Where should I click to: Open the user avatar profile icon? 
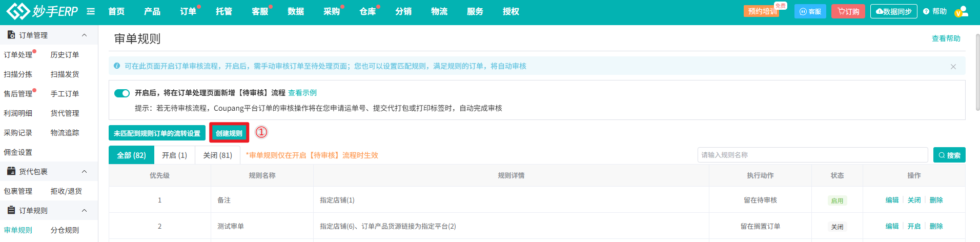[x=962, y=11]
